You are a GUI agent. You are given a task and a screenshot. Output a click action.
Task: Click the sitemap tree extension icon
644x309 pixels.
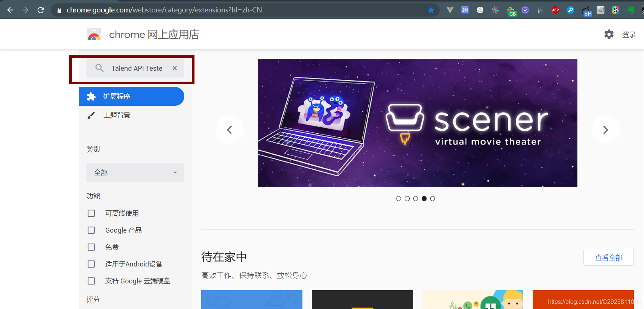tap(480, 10)
